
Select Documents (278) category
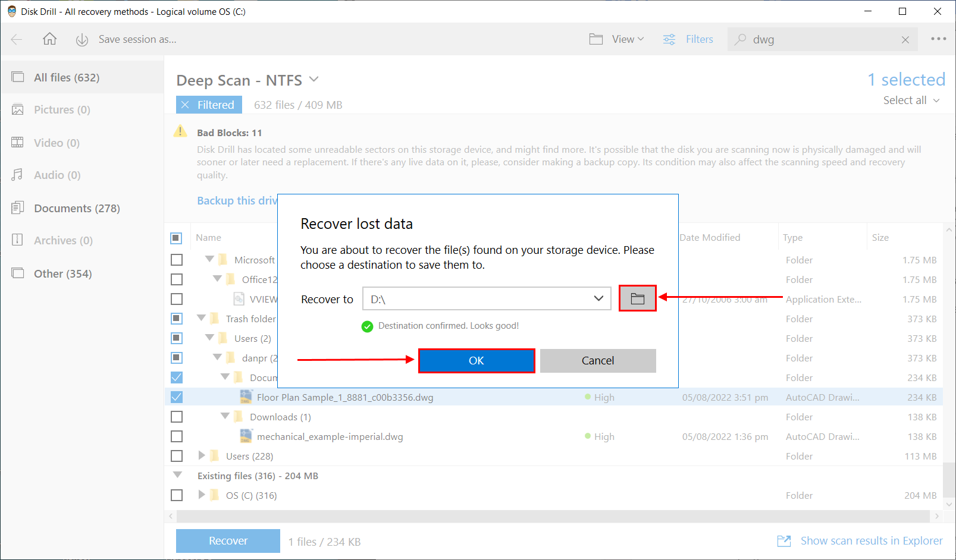(82, 208)
